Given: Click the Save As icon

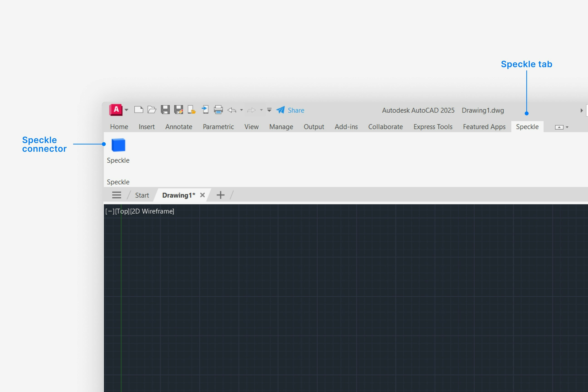Looking at the screenshot, I should click(179, 110).
